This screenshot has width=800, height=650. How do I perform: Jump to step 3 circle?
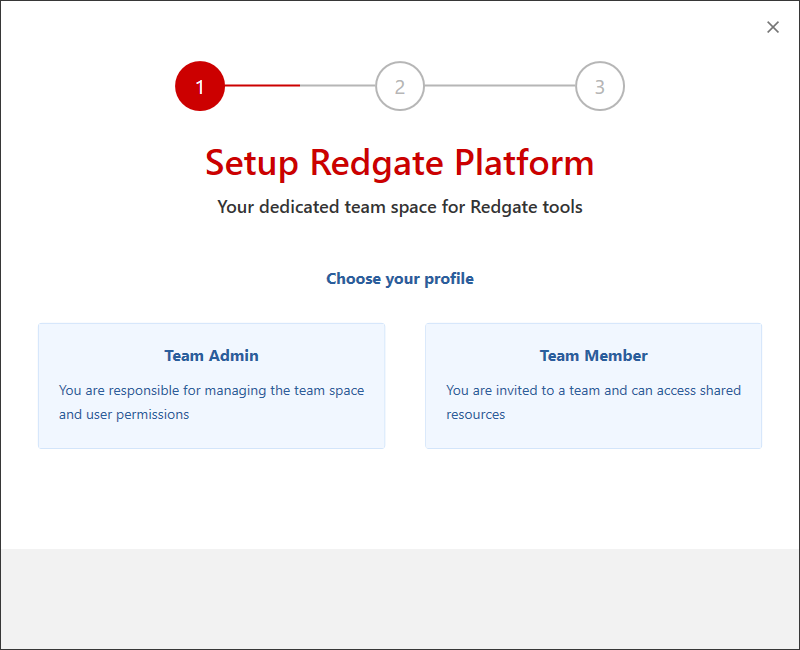(600, 86)
